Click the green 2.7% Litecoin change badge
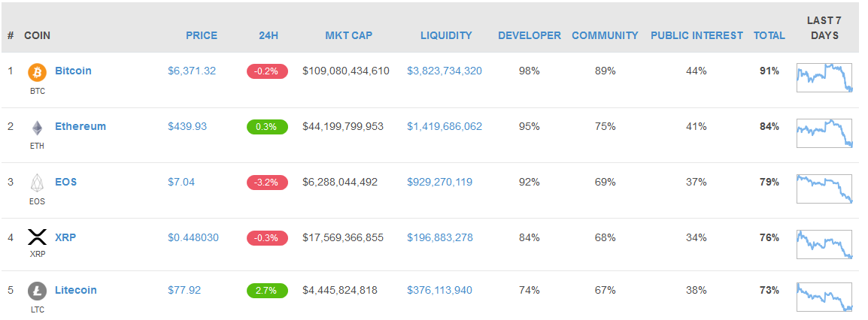The image size is (868, 320). tap(267, 291)
